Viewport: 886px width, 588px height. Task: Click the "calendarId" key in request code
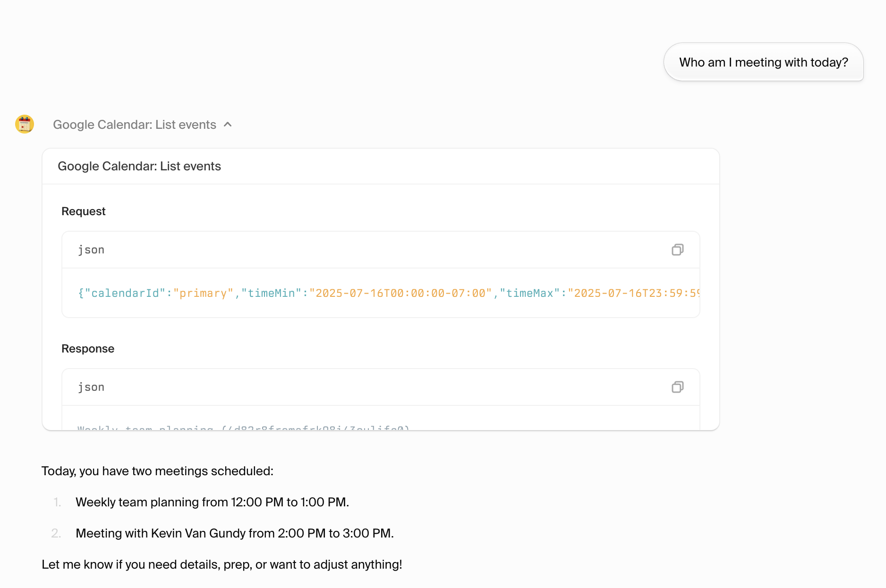click(x=125, y=293)
